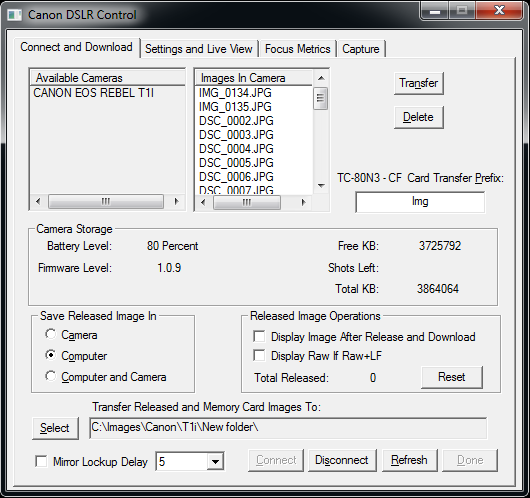Click the Canon DSLR Control title bar icon
Screen dimensions: 530x498
(14, 15)
